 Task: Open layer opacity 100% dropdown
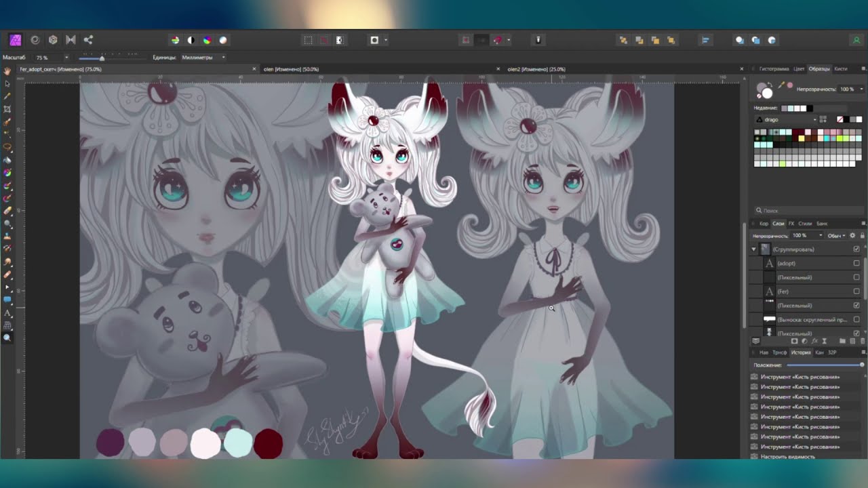click(x=821, y=235)
